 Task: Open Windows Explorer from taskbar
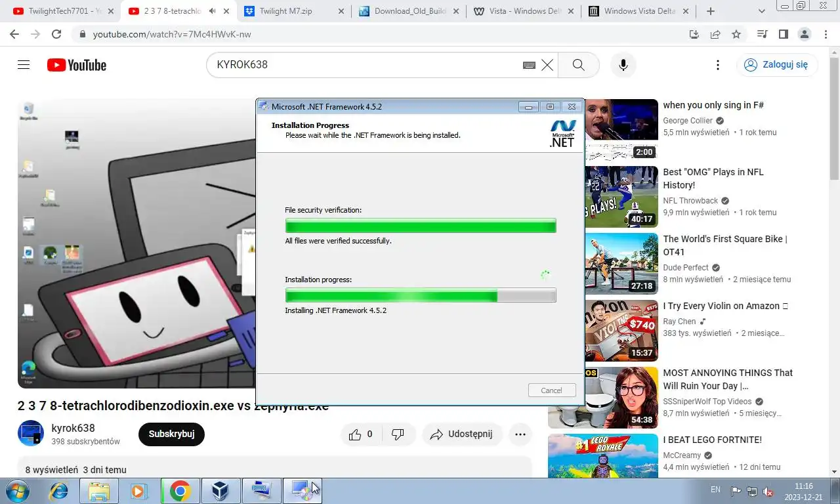(x=99, y=490)
